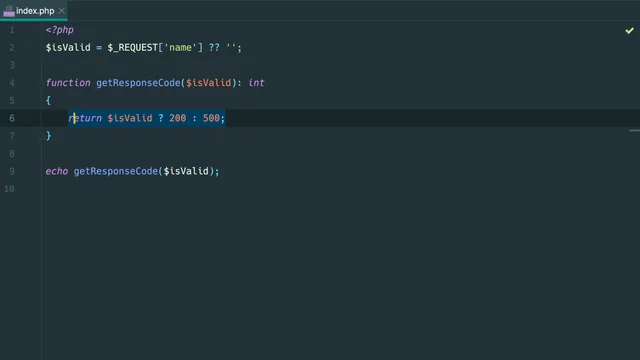Click the scrollbar stripe marker on right edge
Screen dimensions: 640x360
(634, 131)
